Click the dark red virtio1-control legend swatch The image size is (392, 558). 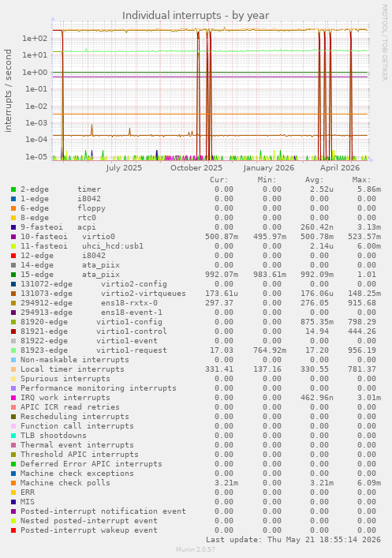coord(13,331)
